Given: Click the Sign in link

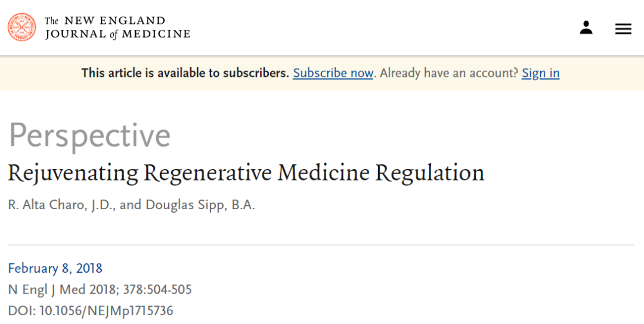Looking at the screenshot, I should (x=540, y=73).
